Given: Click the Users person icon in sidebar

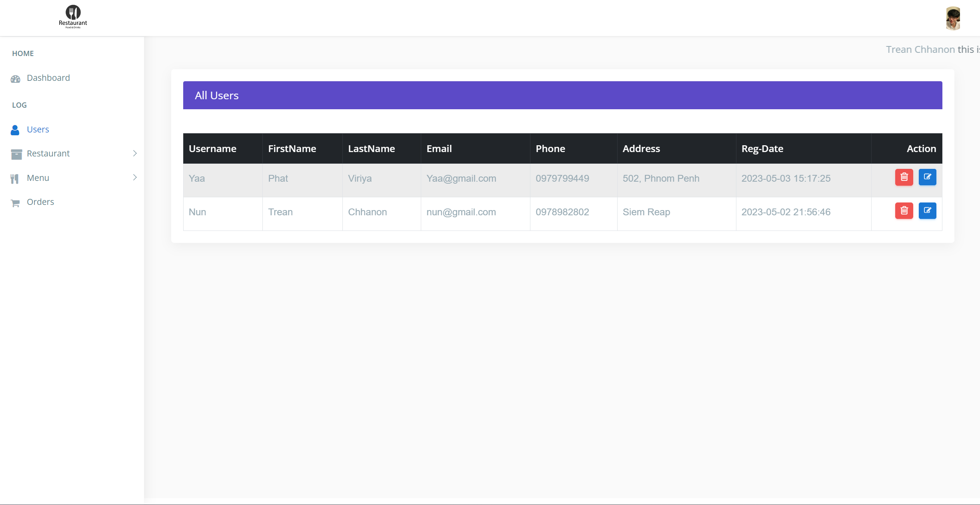Looking at the screenshot, I should (15, 130).
